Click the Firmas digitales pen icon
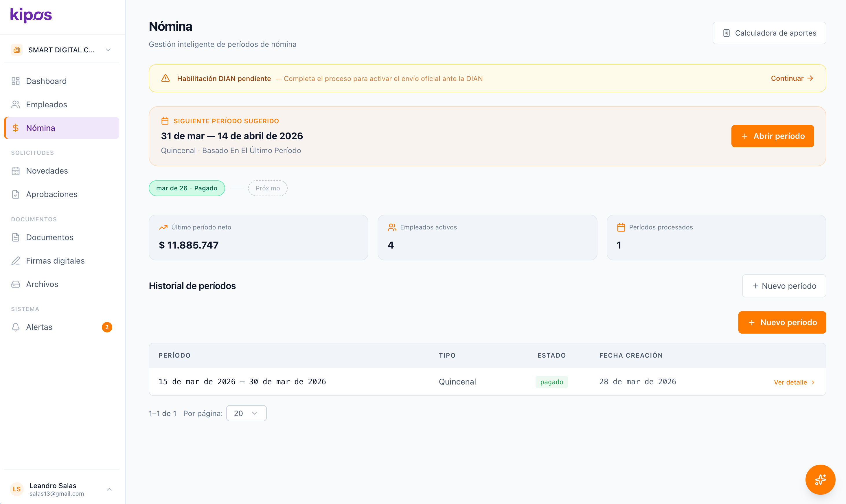Image resolution: width=846 pixels, height=504 pixels. tap(16, 261)
